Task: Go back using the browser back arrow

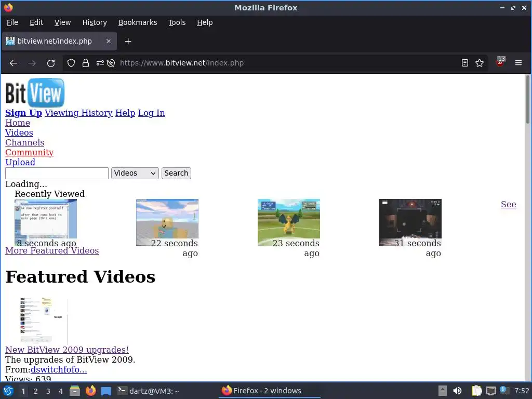Action: click(14, 63)
